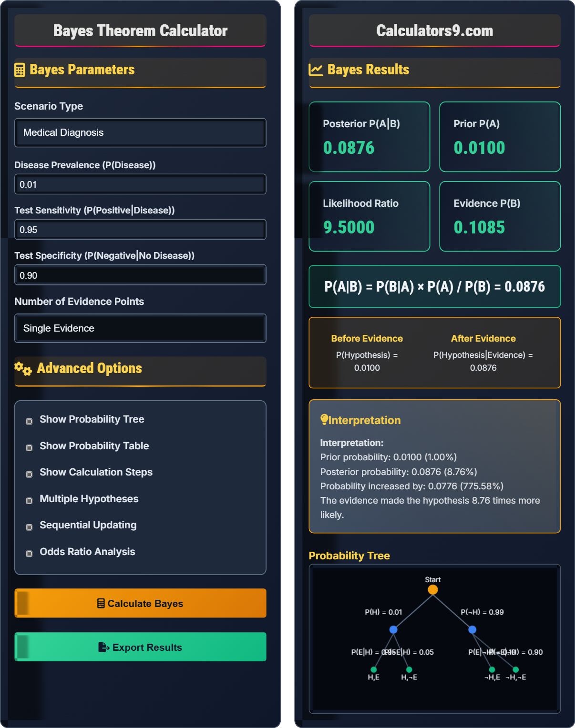
Task: Click the P(H) = 0.01 tree label
Action: (x=383, y=612)
